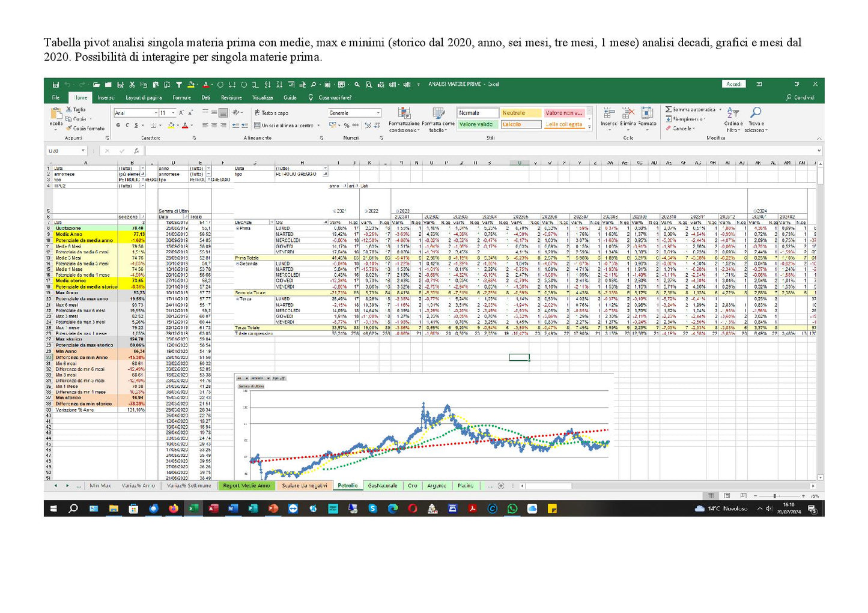Switch to the Revisione ribbon tab
The width and height of the screenshot is (868, 613).
pyautogui.click(x=231, y=97)
